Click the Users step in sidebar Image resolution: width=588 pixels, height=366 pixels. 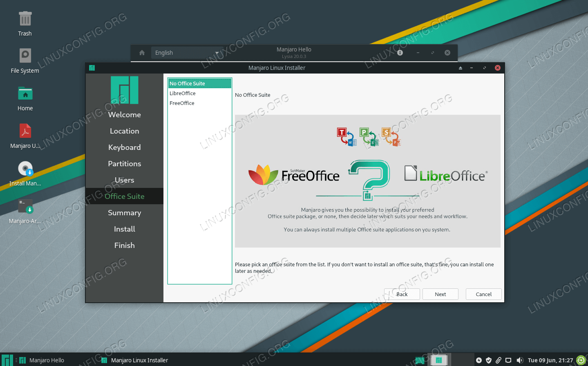point(125,180)
